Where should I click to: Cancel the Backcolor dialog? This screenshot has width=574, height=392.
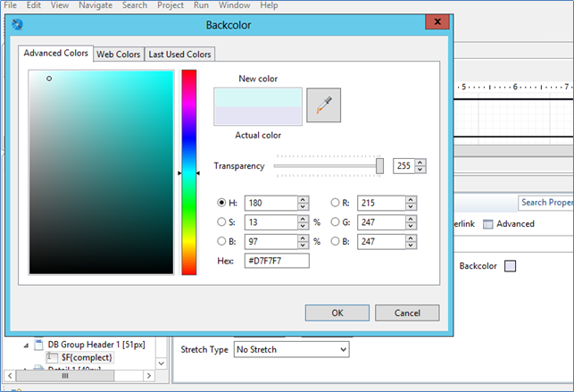(x=407, y=313)
